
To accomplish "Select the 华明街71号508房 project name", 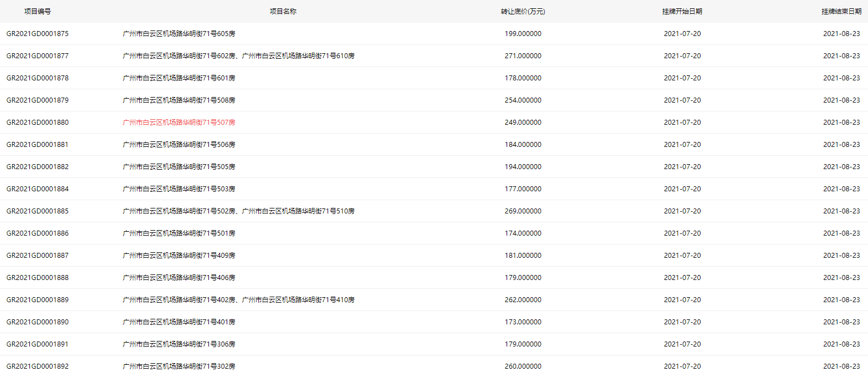I will point(178,100).
